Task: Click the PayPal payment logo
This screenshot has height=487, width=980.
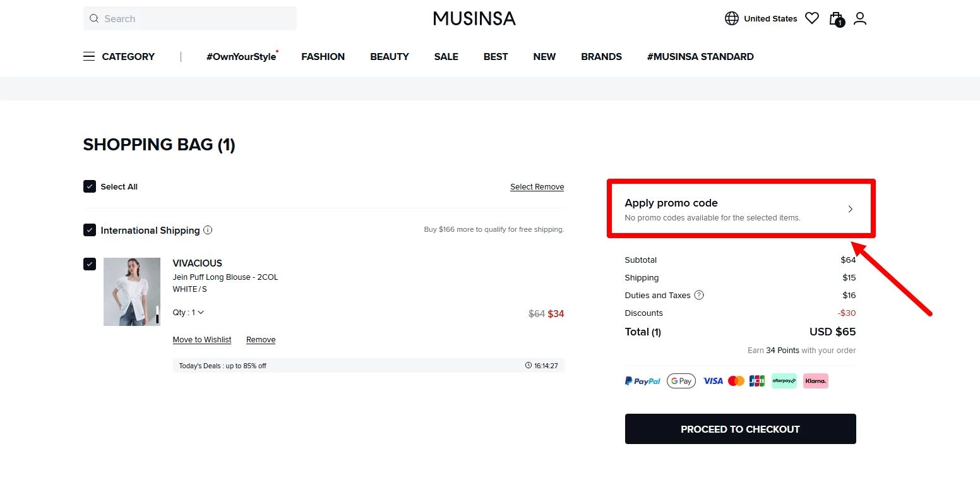Action: [x=643, y=381]
